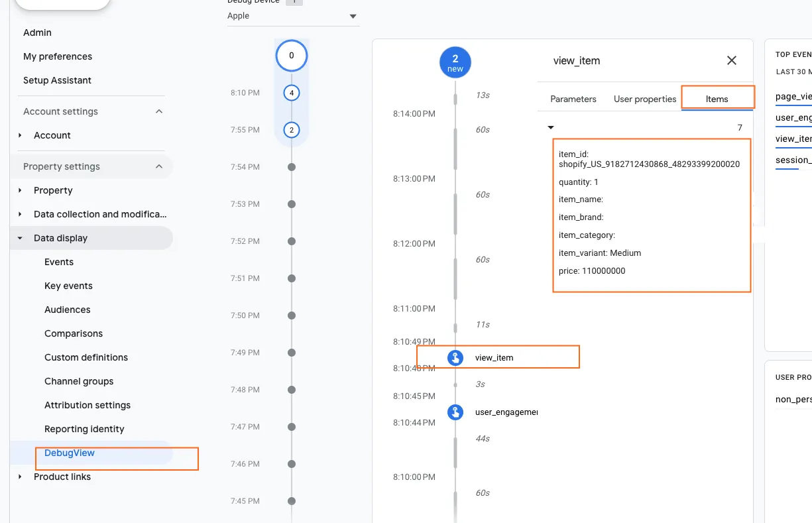Switch to the Parameters tab
Image resolution: width=812 pixels, height=523 pixels.
pos(573,99)
